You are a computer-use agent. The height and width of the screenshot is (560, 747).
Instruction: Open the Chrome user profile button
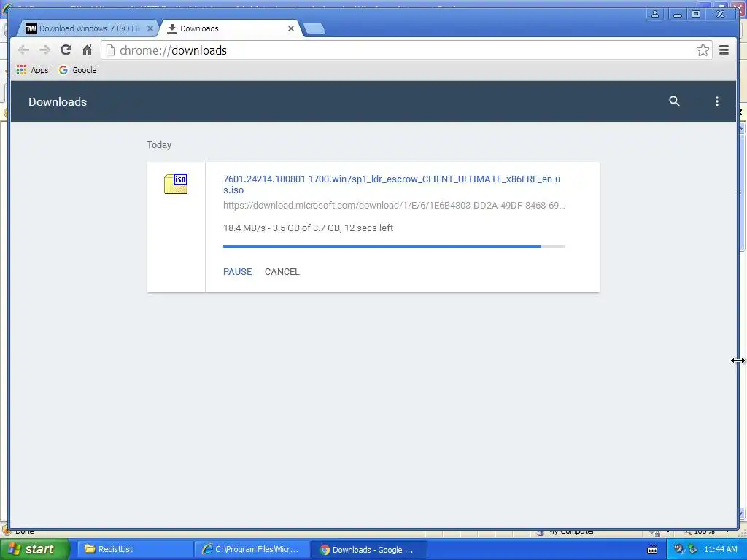tap(654, 15)
